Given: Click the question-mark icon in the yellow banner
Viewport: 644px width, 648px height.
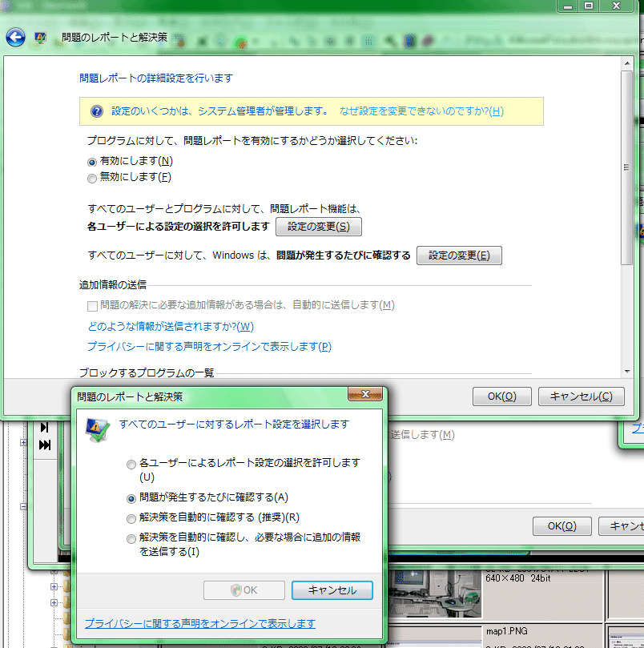Looking at the screenshot, I should (x=98, y=111).
